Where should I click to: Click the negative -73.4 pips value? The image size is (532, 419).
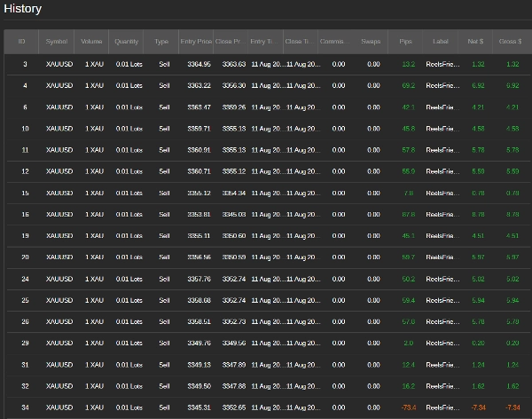coord(408,407)
